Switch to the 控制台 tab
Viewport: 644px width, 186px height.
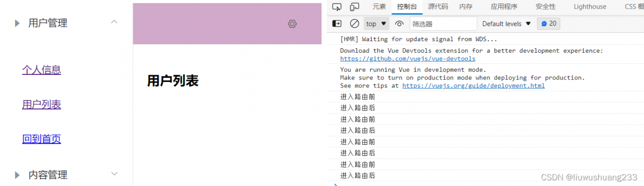[407, 7]
